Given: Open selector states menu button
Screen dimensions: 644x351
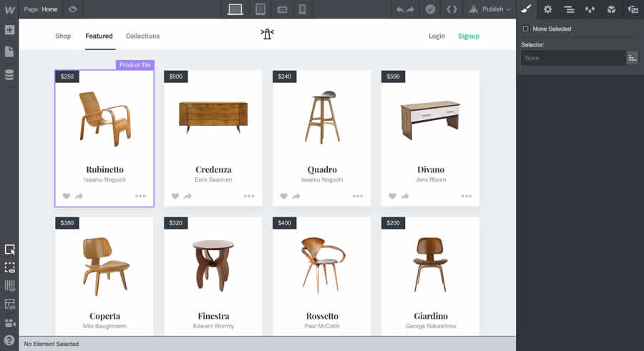Looking at the screenshot, I should click(632, 58).
